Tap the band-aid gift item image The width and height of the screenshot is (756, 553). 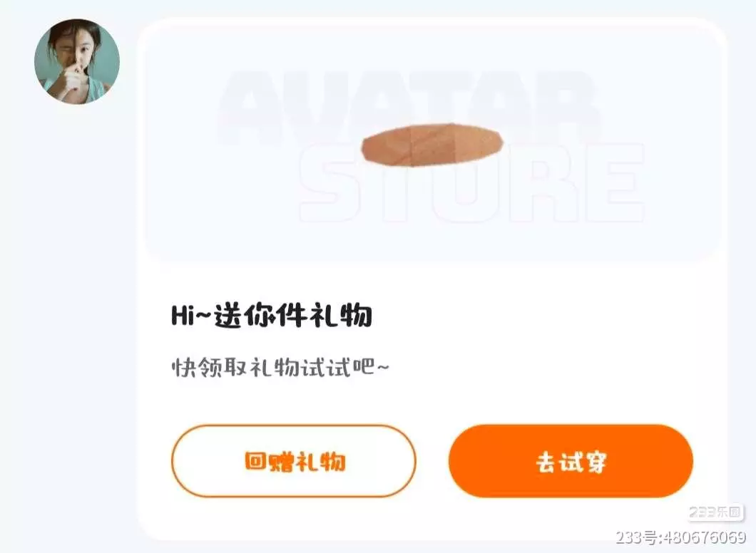pos(432,144)
